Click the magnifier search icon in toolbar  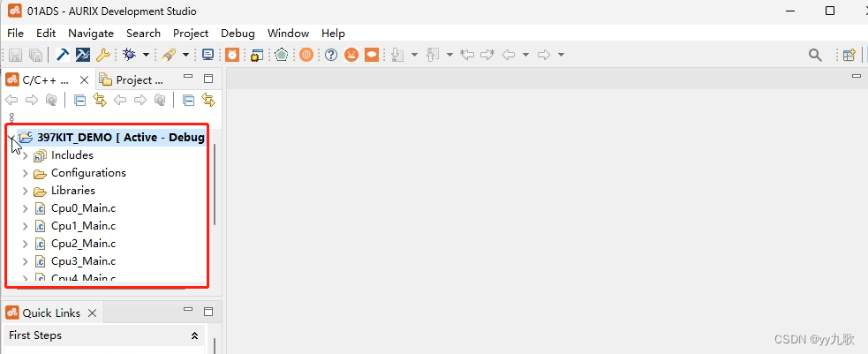click(816, 55)
